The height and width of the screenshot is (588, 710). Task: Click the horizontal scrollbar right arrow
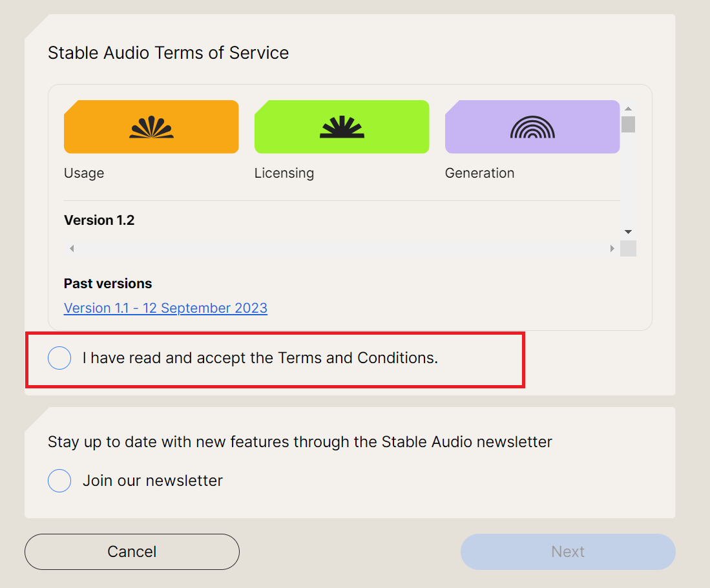[x=612, y=248]
